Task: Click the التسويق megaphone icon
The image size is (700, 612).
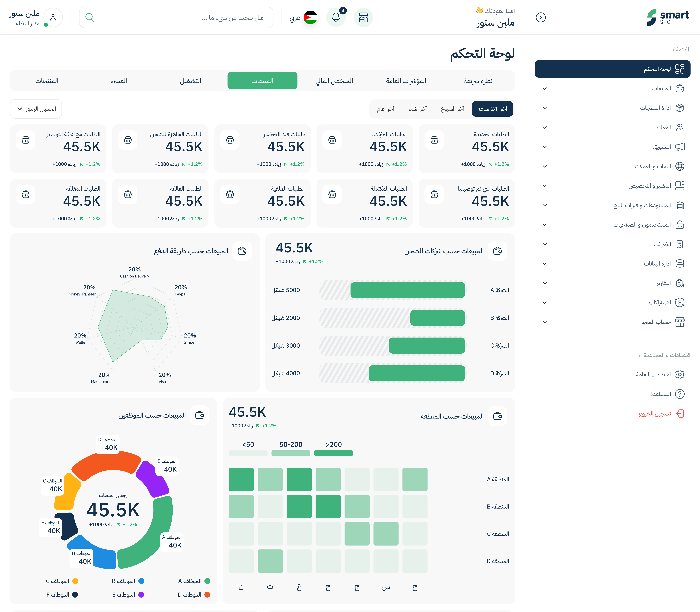Action: coord(680,147)
